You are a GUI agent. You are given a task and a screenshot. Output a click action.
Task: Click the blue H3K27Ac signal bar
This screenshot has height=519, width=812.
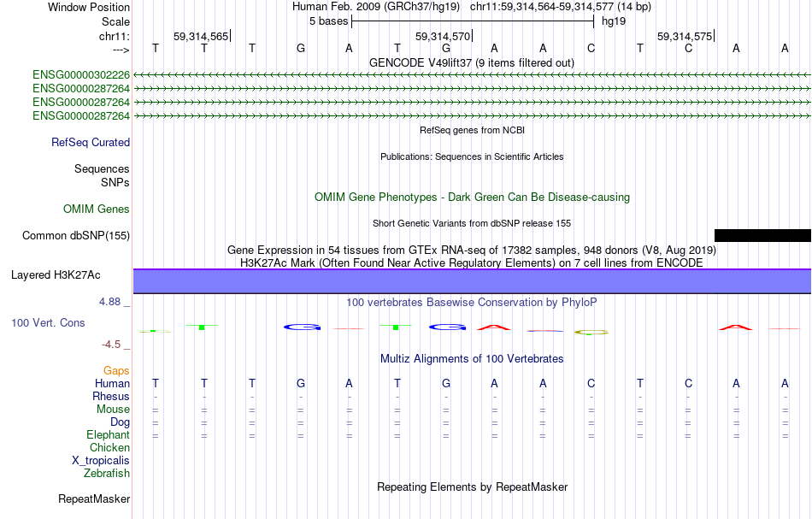[x=472, y=281]
